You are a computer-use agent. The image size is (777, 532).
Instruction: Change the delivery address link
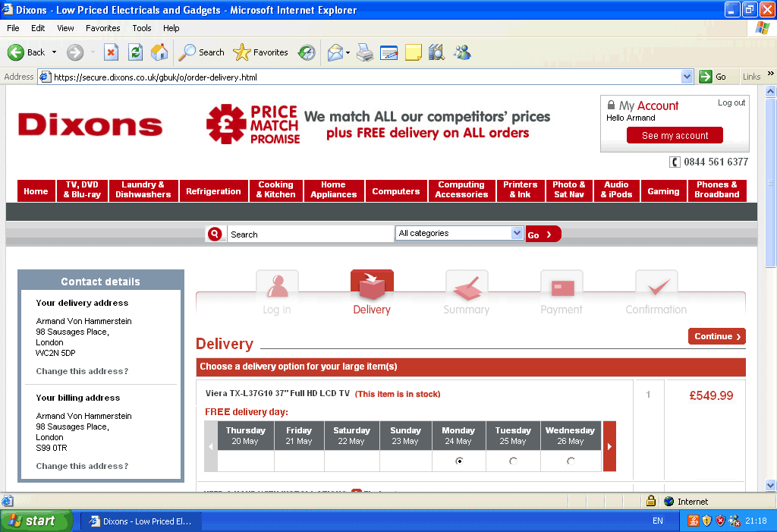[82, 371]
